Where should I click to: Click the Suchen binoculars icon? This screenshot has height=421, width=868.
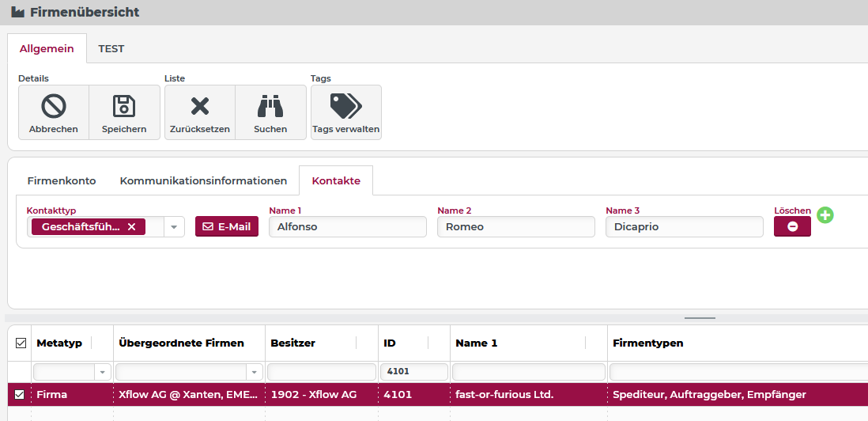[x=270, y=106]
